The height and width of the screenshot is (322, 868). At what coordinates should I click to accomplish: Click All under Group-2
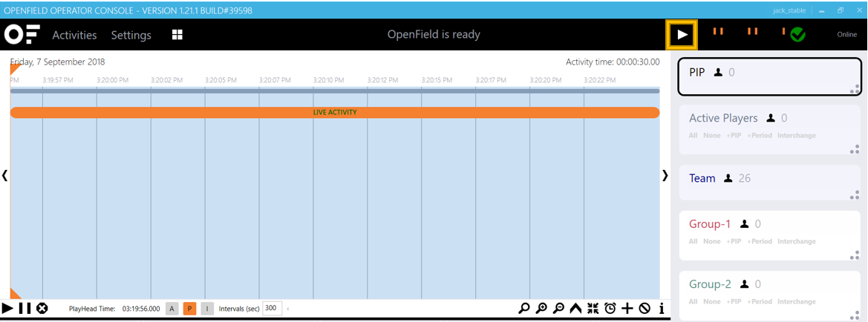pyautogui.click(x=693, y=301)
